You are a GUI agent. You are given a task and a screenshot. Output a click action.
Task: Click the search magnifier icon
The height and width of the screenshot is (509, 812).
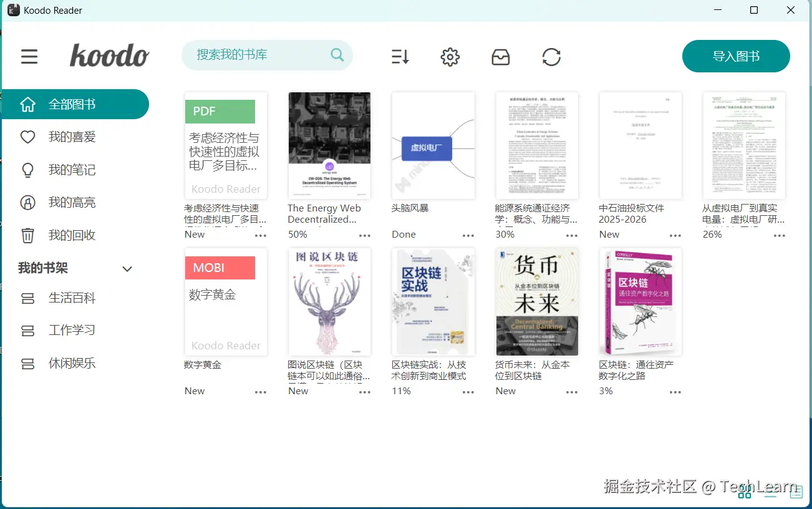click(x=337, y=55)
